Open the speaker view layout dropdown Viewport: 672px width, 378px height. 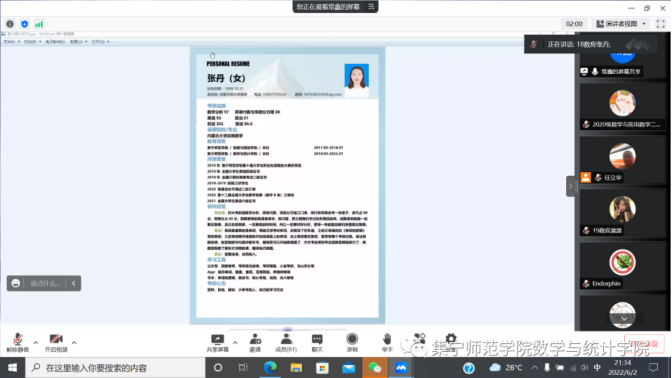[621, 24]
